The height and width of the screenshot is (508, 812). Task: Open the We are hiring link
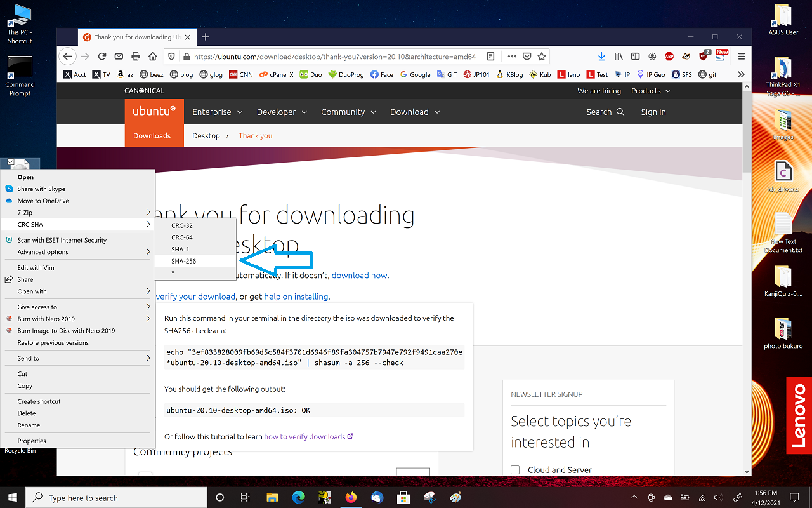599,91
